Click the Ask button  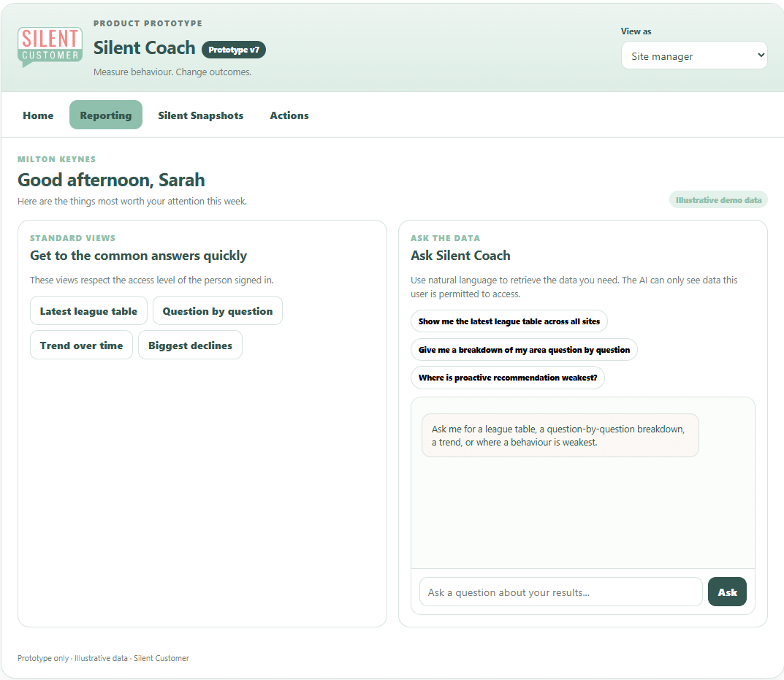[727, 592]
